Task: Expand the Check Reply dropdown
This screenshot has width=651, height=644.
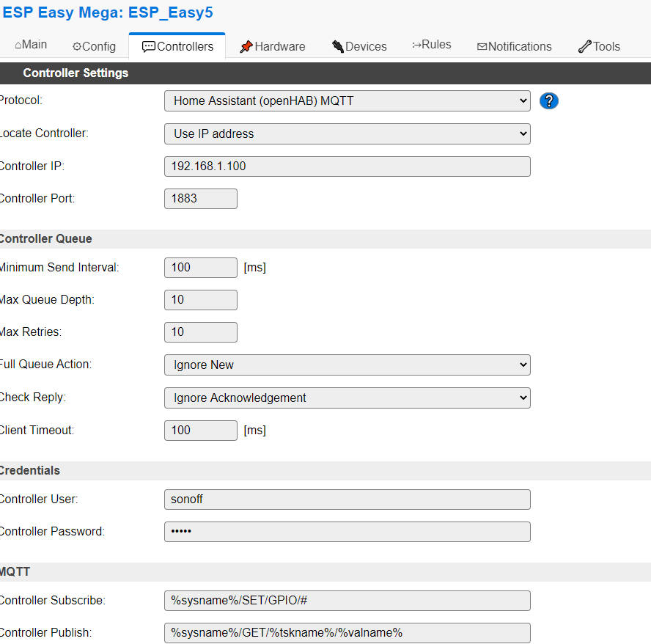Action: (x=347, y=398)
